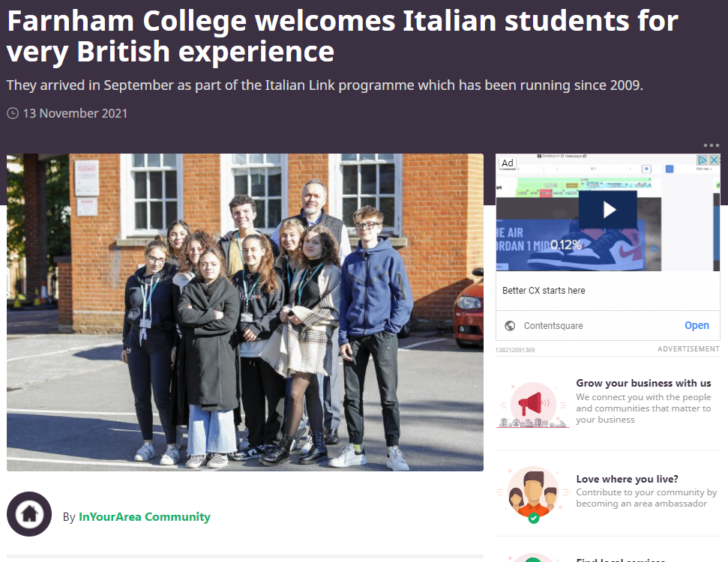The height and width of the screenshot is (562, 728).
Task: Click the AdChoices triangle icon
Action: click(703, 160)
